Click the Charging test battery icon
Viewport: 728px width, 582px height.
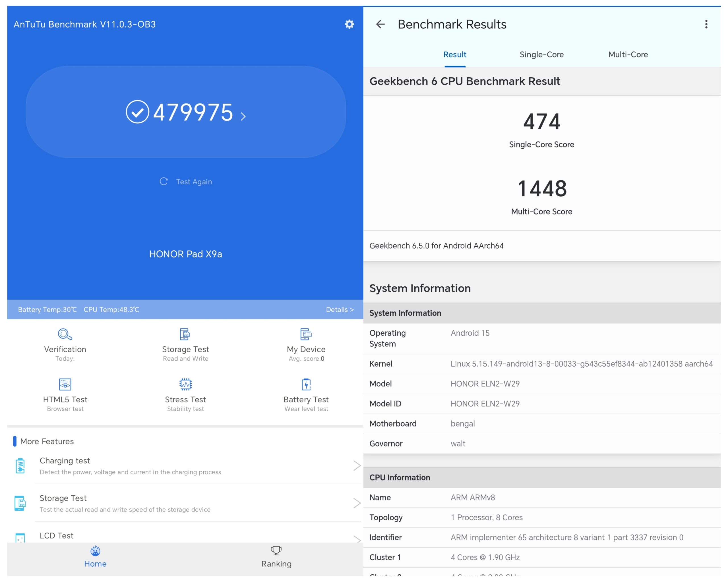pyautogui.click(x=20, y=466)
